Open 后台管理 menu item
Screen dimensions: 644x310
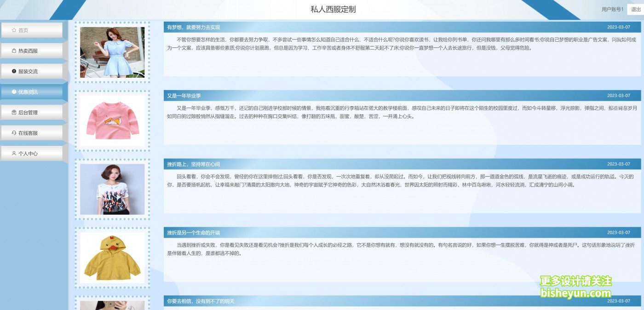point(31,113)
